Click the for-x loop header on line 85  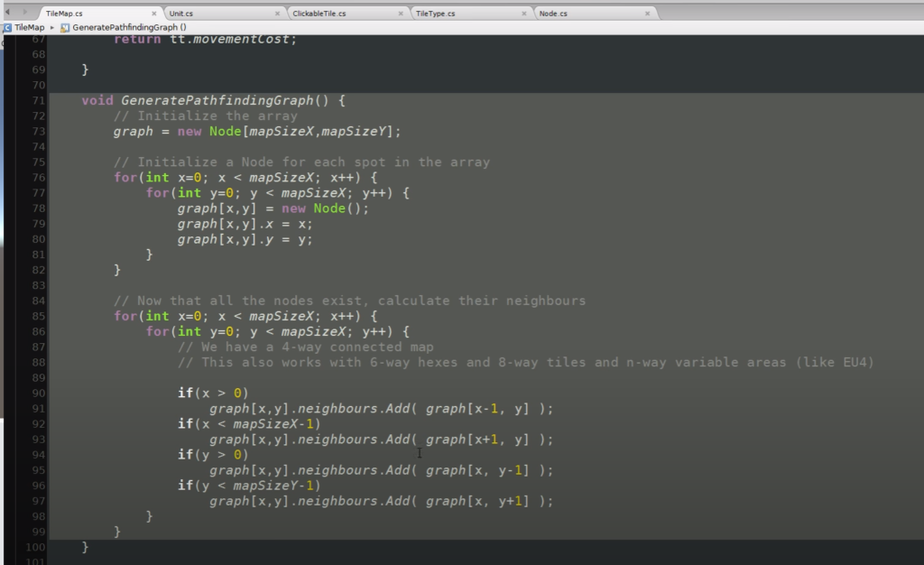click(x=245, y=317)
